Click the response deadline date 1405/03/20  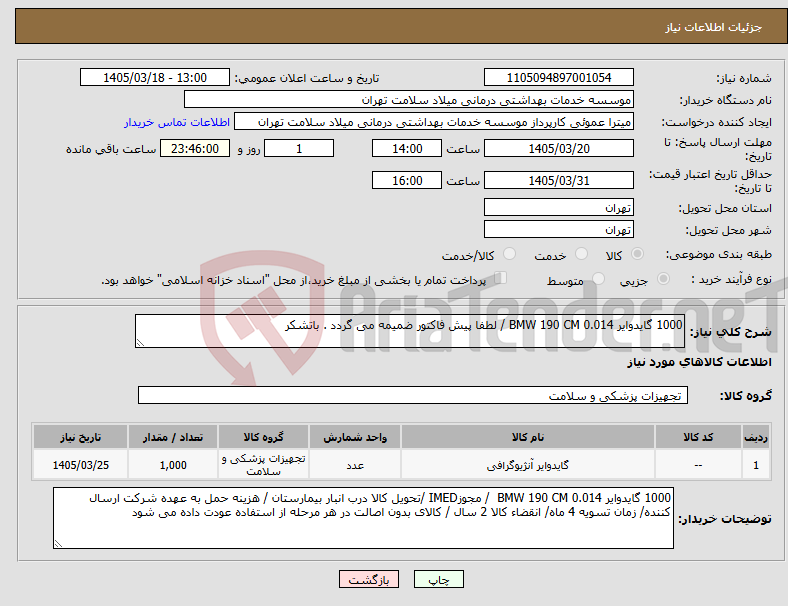(558, 148)
